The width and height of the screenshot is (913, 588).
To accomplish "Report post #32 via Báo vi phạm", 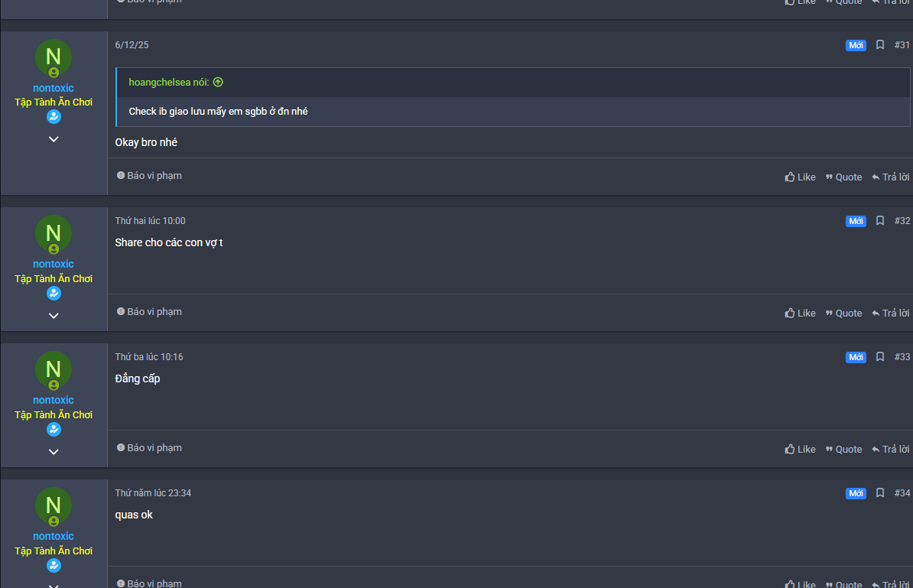I will [x=149, y=312].
